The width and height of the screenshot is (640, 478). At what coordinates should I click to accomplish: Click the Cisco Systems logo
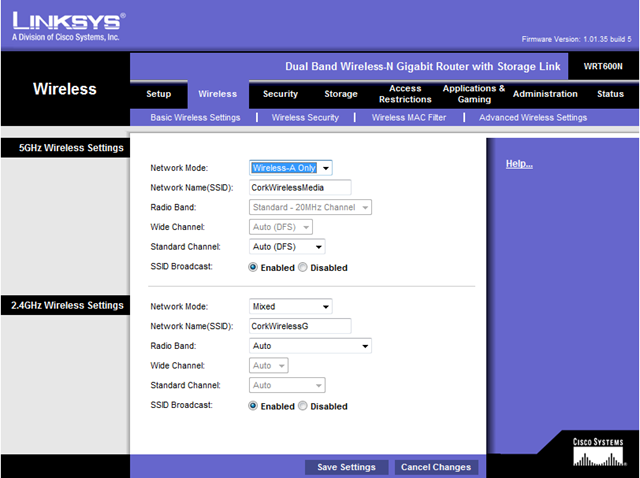599,451
